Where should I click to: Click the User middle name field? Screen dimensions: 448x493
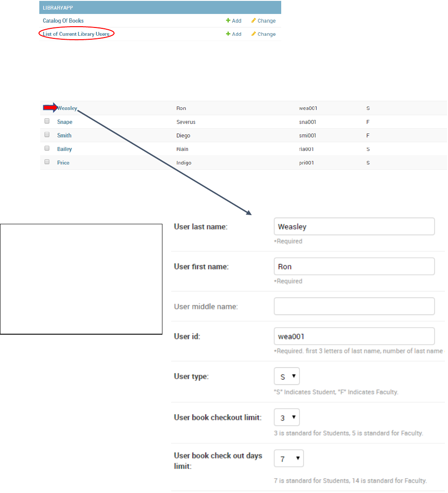click(x=354, y=306)
